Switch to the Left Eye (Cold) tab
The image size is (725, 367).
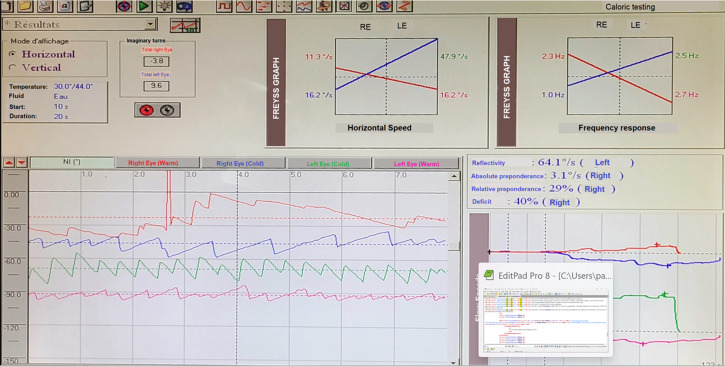click(x=329, y=164)
